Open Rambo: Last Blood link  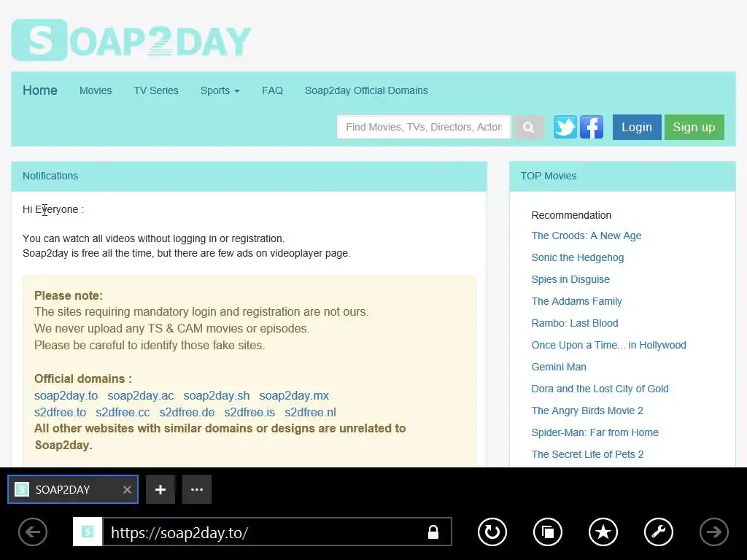[575, 323]
